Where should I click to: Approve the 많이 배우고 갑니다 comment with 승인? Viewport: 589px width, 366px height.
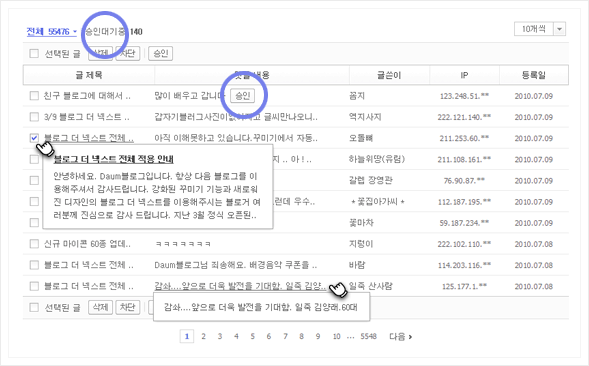point(243,96)
